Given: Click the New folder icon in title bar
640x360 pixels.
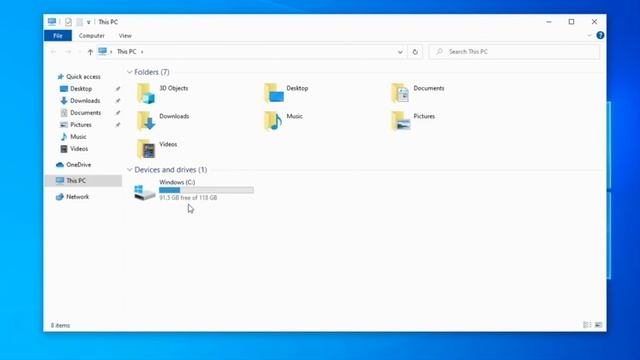Looking at the screenshot, I should coord(79,22).
